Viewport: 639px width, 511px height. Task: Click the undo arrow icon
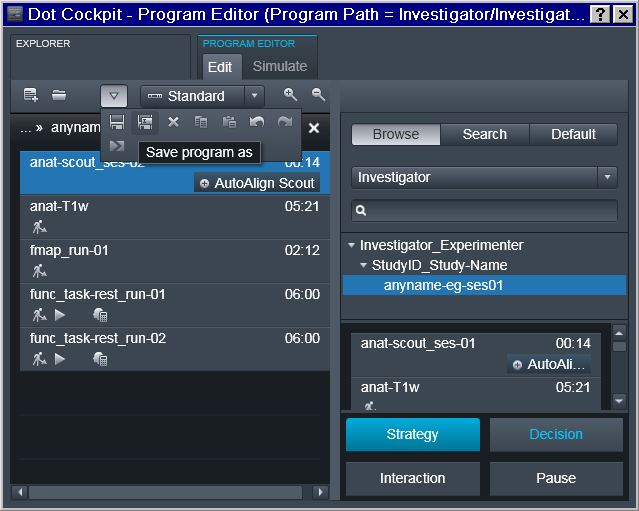(x=257, y=122)
